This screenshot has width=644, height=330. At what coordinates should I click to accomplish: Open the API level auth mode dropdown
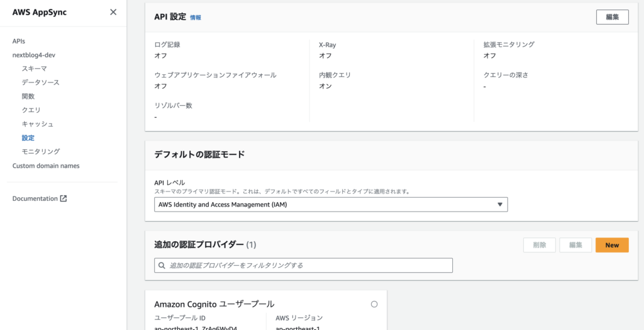pos(331,205)
